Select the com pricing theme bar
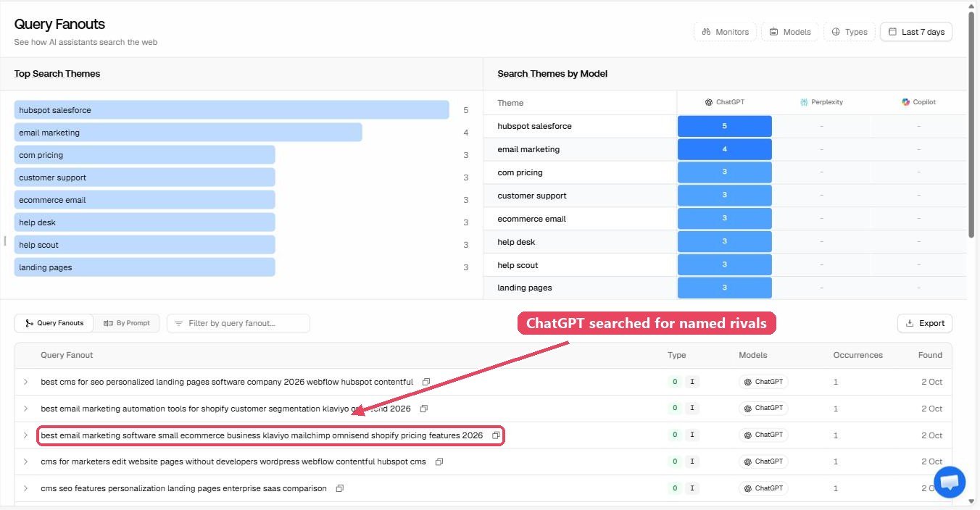The width and height of the screenshot is (980, 510). coord(144,155)
